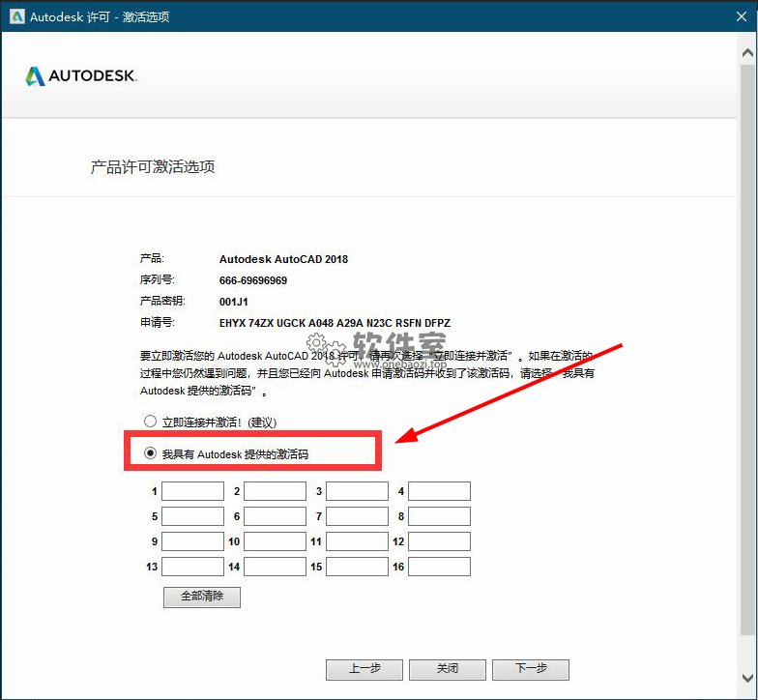Click the scrollbar up arrow
Image resolution: width=758 pixels, height=700 pixels.
pyautogui.click(x=748, y=52)
